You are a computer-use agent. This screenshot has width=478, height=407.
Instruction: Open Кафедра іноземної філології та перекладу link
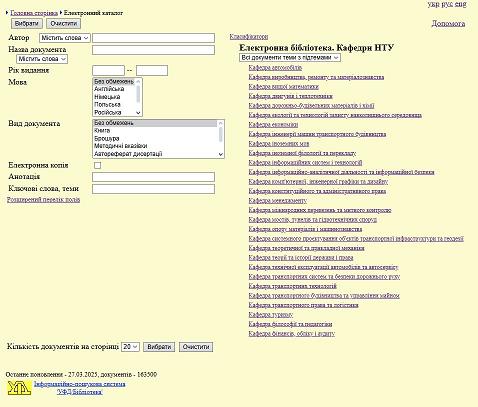302,153
